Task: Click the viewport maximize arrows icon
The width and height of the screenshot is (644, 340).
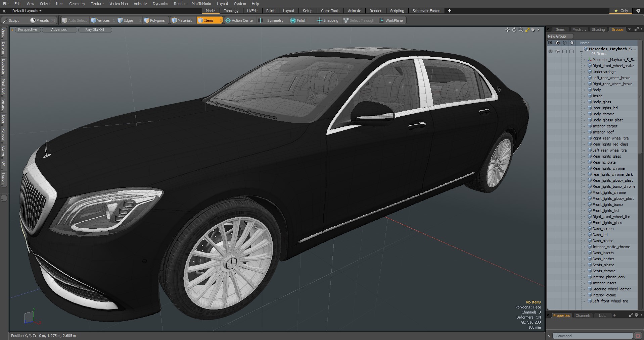Action: point(527,30)
